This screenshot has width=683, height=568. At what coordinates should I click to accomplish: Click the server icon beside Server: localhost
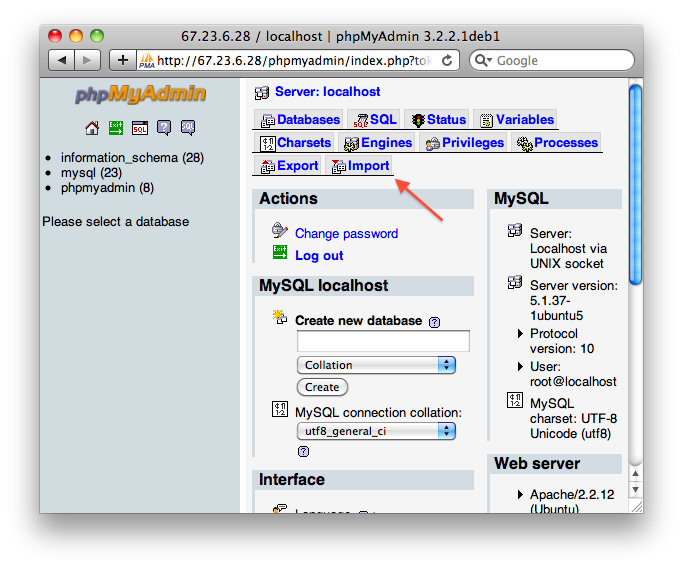tap(262, 92)
